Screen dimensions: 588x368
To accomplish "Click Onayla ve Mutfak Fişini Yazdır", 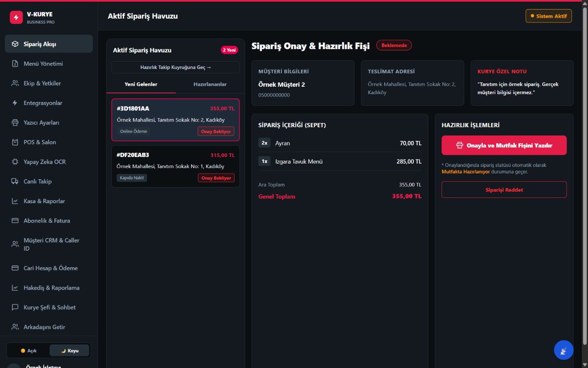I will point(504,145).
